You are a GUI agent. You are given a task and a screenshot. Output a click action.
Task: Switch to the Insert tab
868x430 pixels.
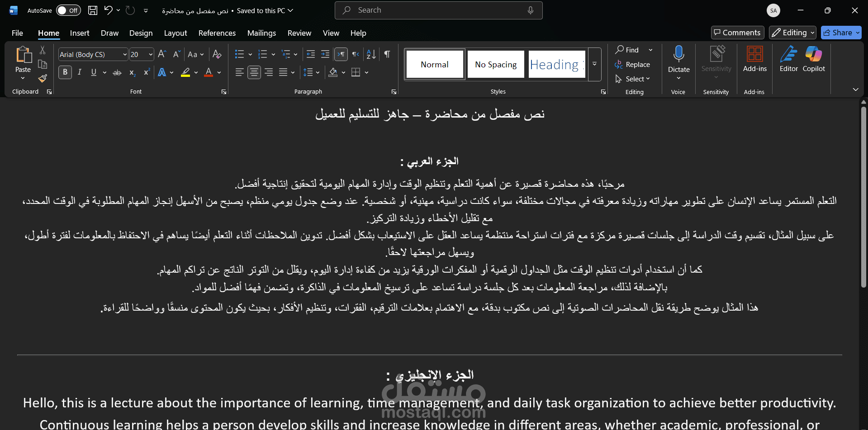80,33
